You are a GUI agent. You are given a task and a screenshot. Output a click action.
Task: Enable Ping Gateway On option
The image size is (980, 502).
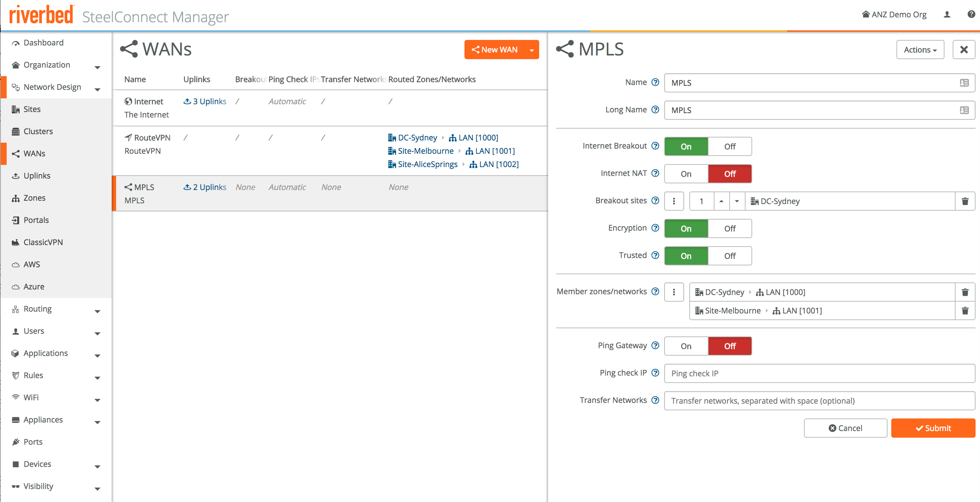(x=686, y=346)
